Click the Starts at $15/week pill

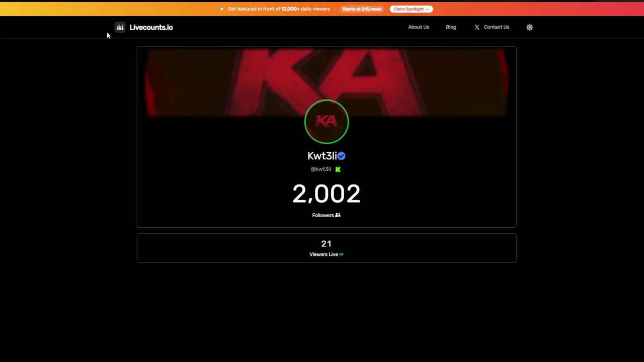coord(362,9)
